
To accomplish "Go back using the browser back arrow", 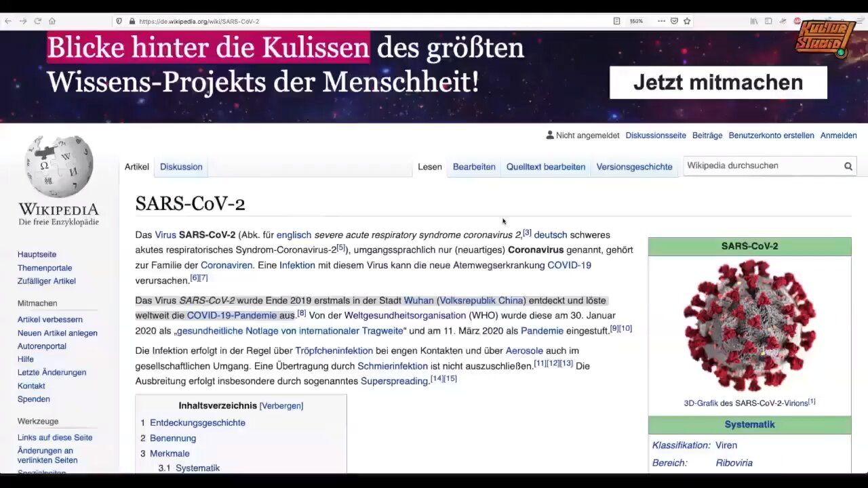I will point(8,21).
